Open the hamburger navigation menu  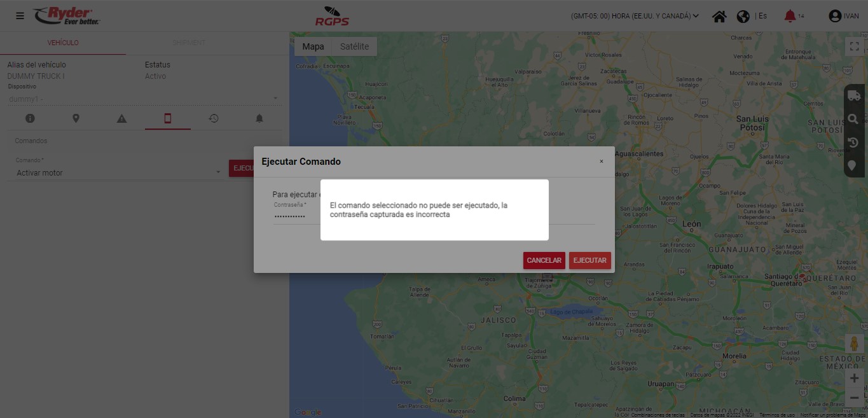20,16
